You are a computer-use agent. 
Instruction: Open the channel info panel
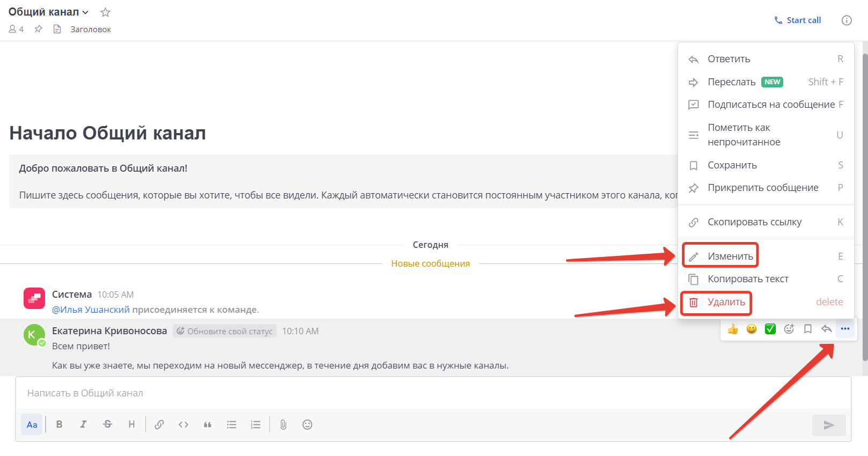[847, 20]
